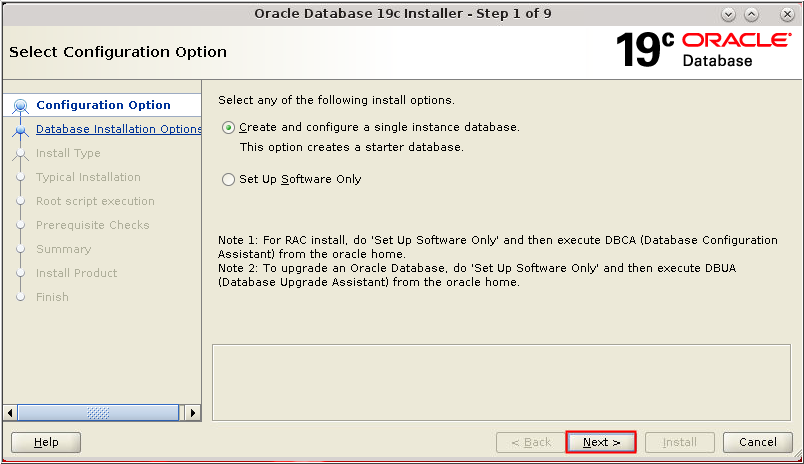Click the 'Select any of the following install options.' text
Viewport: 804px width, 464px height.
[336, 100]
